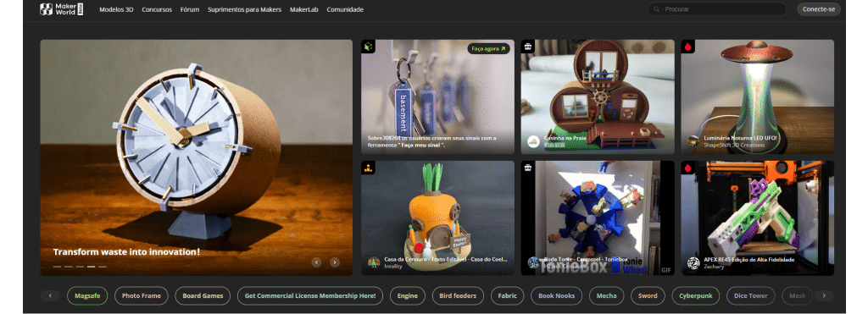Click the search magnifier icon
This screenshot has width=868, height=314.
[x=657, y=9]
